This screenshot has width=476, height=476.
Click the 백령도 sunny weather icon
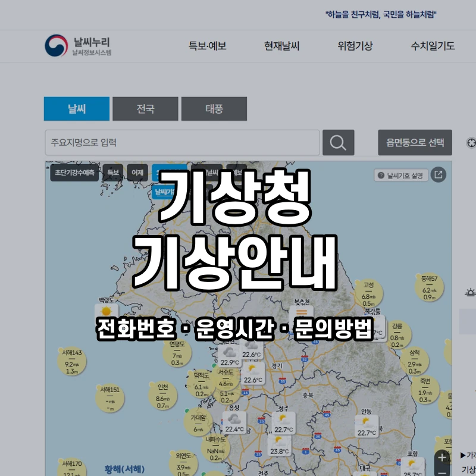[x=107, y=311]
